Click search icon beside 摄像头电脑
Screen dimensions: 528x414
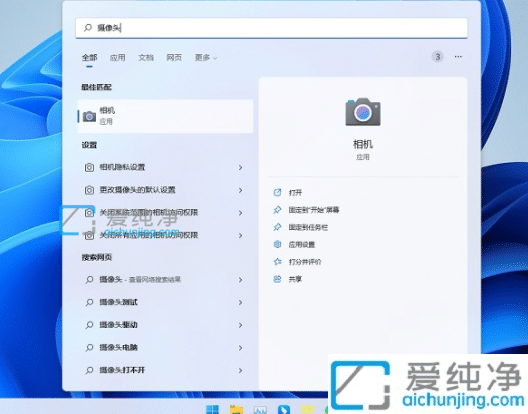coord(89,347)
